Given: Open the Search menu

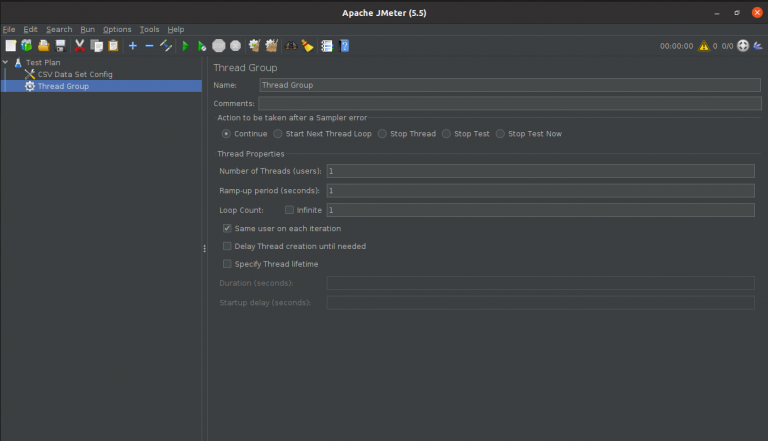Looking at the screenshot, I should click(x=59, y=29).
